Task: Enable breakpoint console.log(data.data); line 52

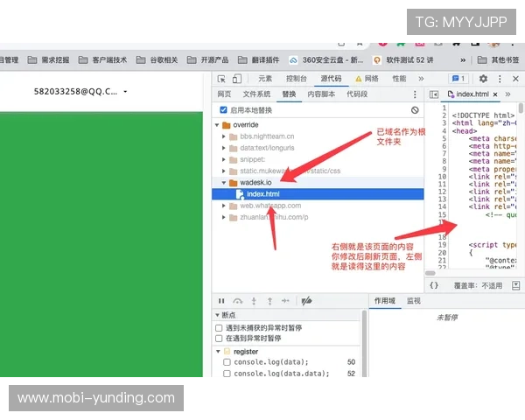Action: pos(227,374)
